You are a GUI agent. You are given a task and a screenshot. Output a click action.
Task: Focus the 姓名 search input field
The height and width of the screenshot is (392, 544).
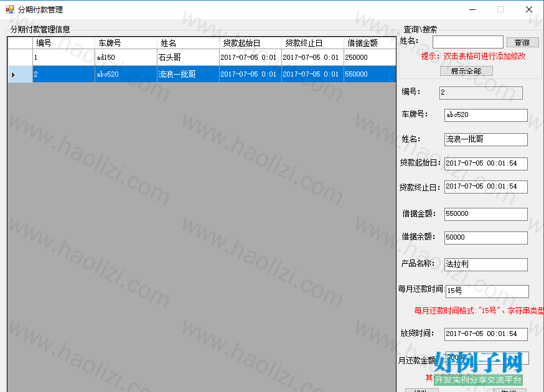[467, 42]
